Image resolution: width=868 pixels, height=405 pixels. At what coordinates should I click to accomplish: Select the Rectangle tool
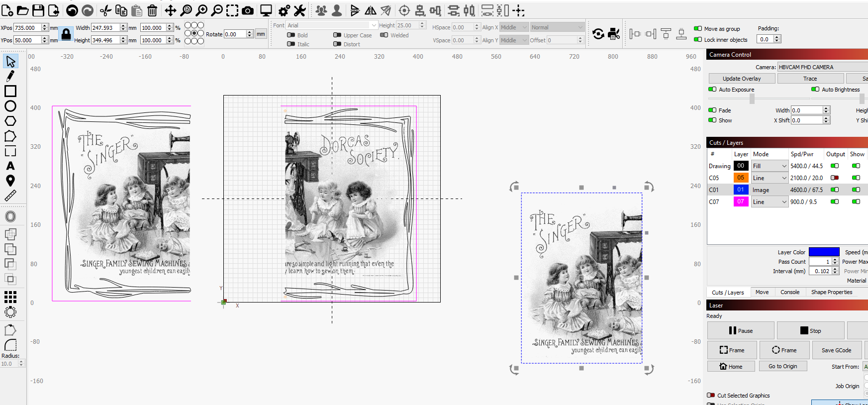[10, 91]
